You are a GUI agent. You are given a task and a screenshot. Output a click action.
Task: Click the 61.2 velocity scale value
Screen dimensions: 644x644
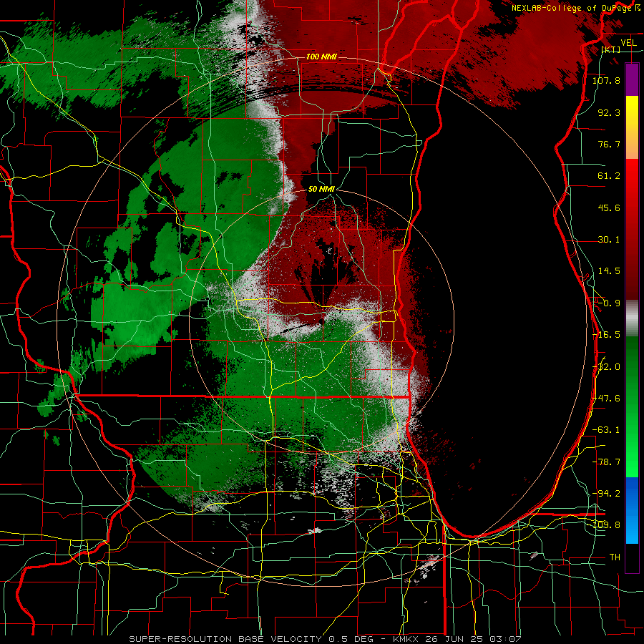(x=609, y=176)
